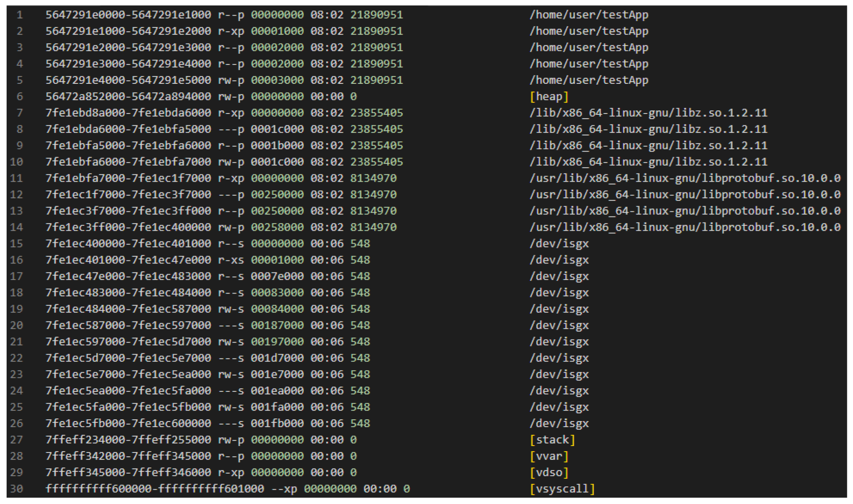The height and width of the screenshot is (504, 853).
Task: Click line number 20 in the gutter
Action: click(16, 326)
